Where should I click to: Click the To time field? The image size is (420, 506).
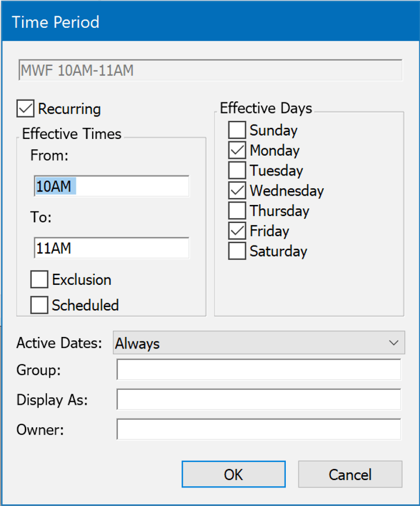tap(111, 248)
